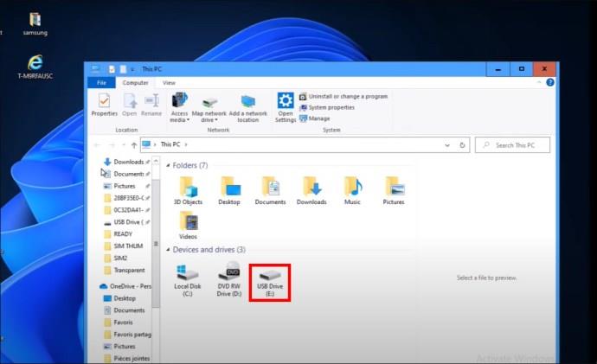Expand the address bar history dropdown
The height and width of the screenshot is (364, 597).
pos(447,145)
